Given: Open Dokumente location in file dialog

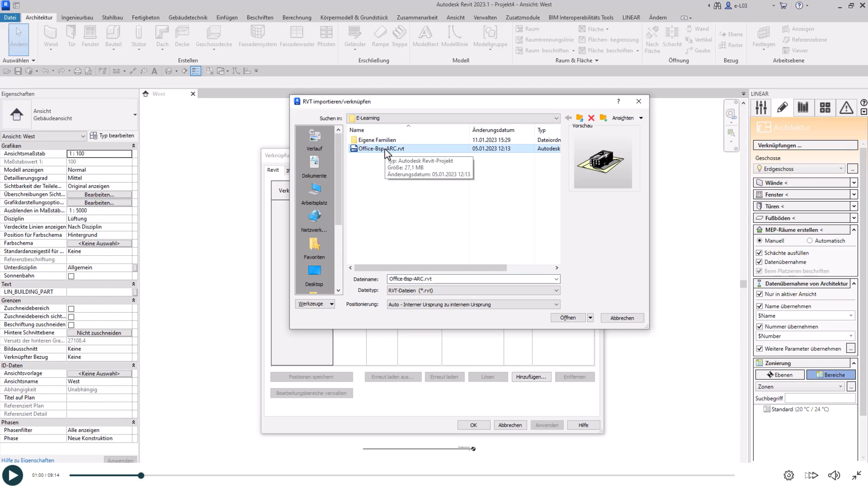Looking at the screenshot, I should pyautogui.click(x=314, y=167).
